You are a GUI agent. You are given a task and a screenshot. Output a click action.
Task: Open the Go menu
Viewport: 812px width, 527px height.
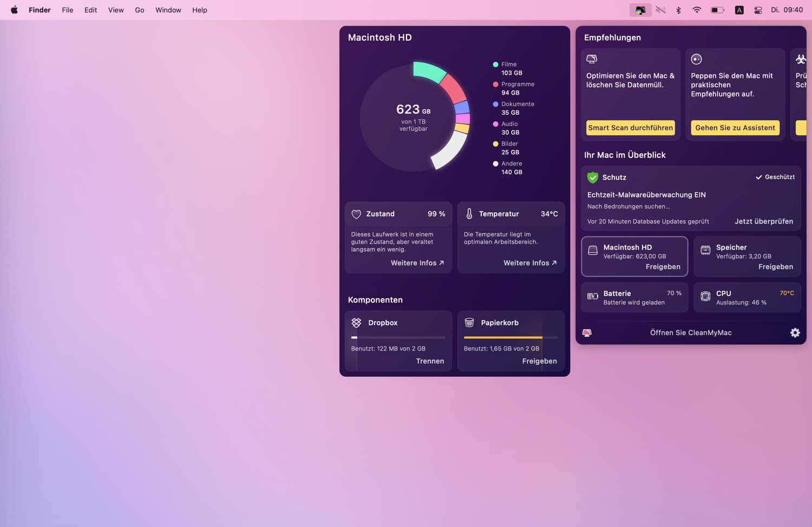[140, 10]
